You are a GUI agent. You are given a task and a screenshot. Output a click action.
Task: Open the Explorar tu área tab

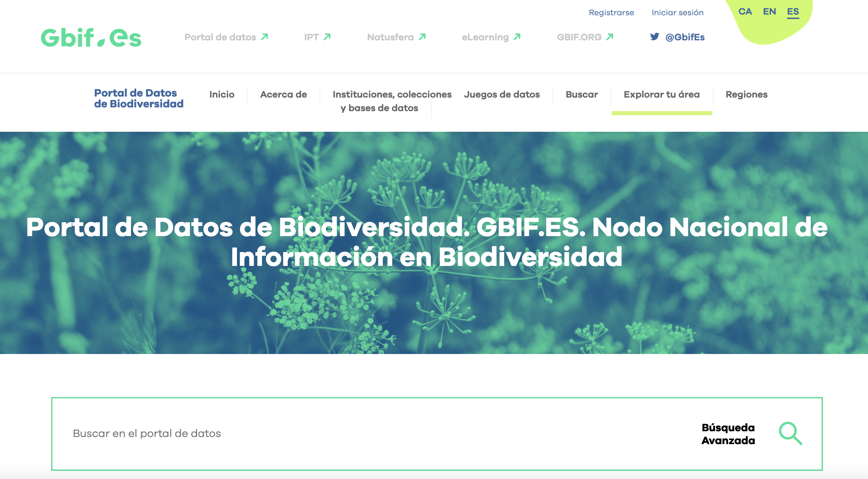coord(661,95)
